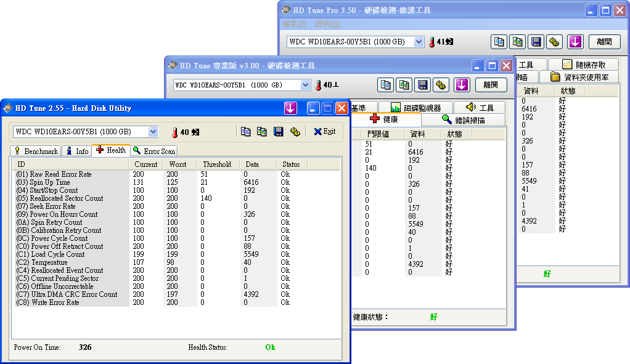Click copy screenshot icon in HD Tune Pro 3.50
The width and height of the screenshot is (630, 364).
[518, 41]
